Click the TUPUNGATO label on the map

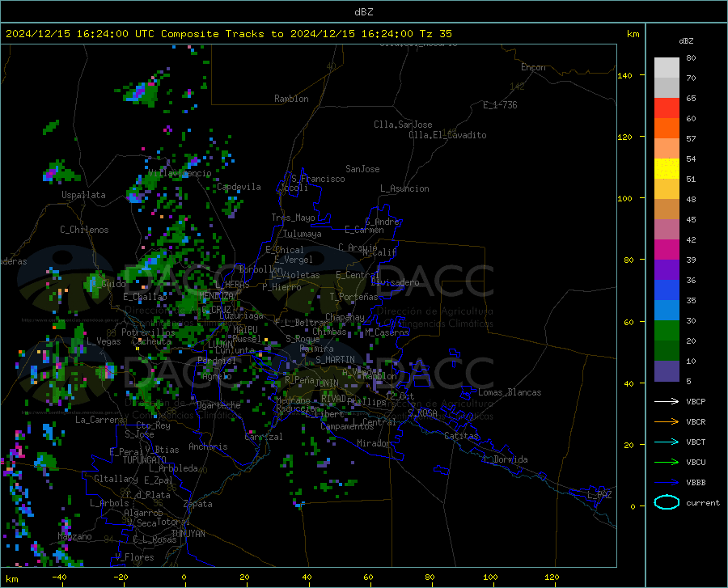[x=145, y=460]
